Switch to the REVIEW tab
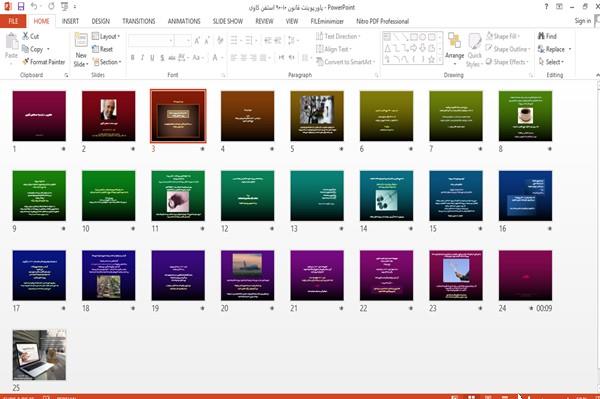 click(264, 21)
